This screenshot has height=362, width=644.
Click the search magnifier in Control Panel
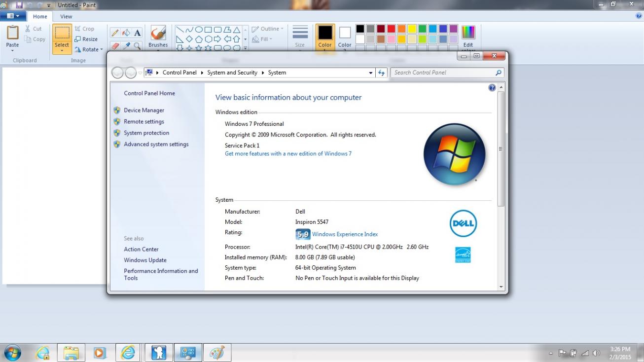coord(499,72)
